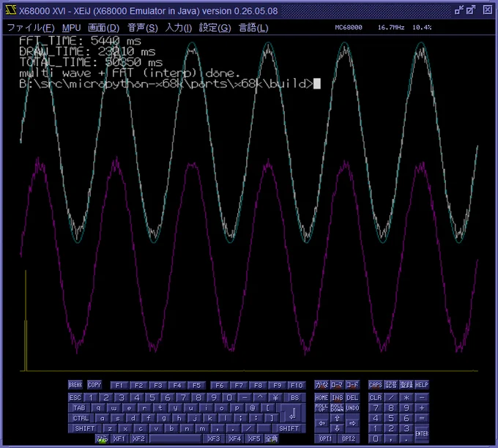Image resolution: width=498 pixels, height=448 pixels.
Task: Toggle the ローマ (romaji) input key
Action: (x=337, y=385)
